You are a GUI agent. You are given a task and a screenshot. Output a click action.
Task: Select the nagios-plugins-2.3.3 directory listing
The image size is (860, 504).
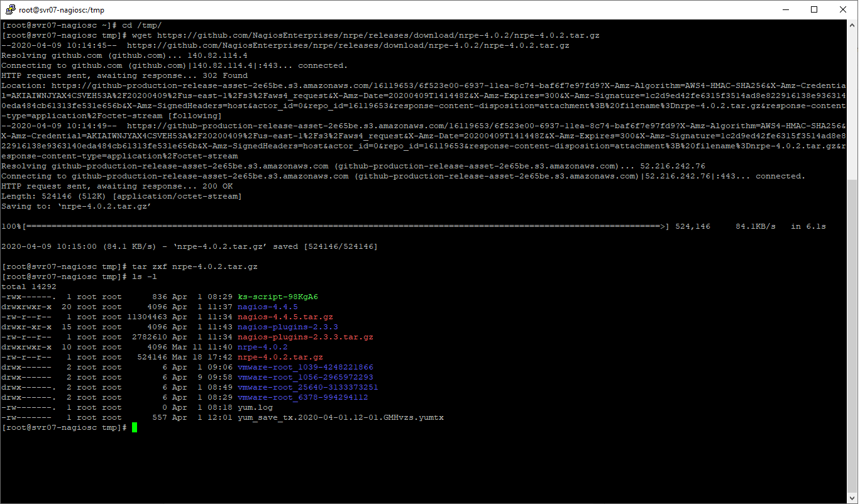pyautogui.click(x=289, y=326)
